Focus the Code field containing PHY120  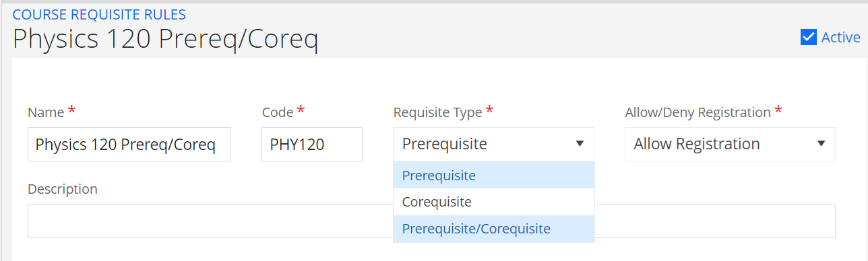(312, 145)
